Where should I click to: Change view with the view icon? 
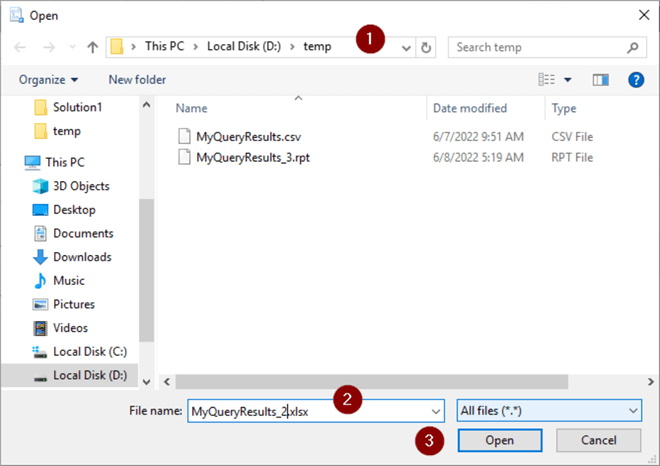click(x=546, y=79)
